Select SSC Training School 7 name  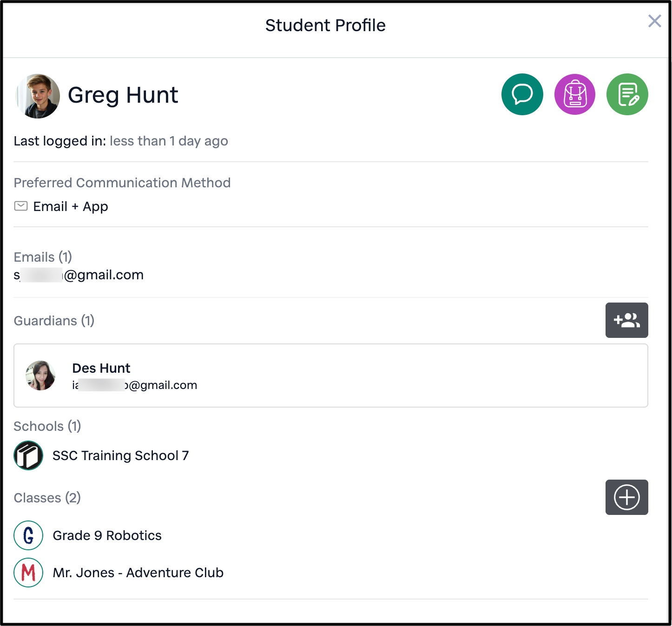click(121, 455)
